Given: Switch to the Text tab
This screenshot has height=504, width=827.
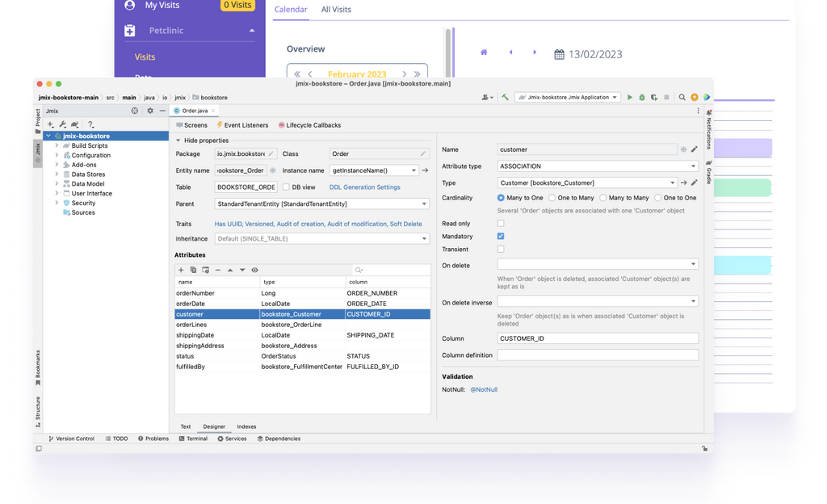Looking at the screenshot, I should pyautogui.click(x=185, y=426).
